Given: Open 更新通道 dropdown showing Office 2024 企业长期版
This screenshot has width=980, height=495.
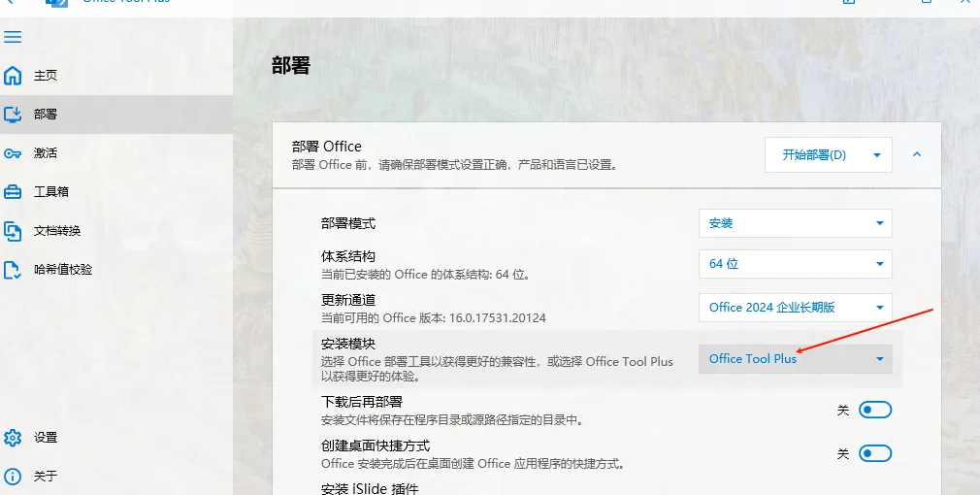Looking at the screenshot, I should 795,308.
